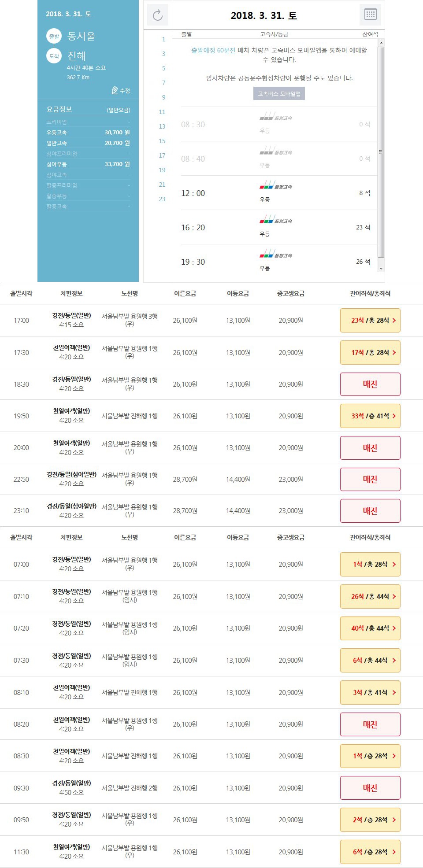This screenshot has height=868, width=423.
Task: Select 17:00 bus with 23석 / 총 28석
Action: (x=370, y=321)
